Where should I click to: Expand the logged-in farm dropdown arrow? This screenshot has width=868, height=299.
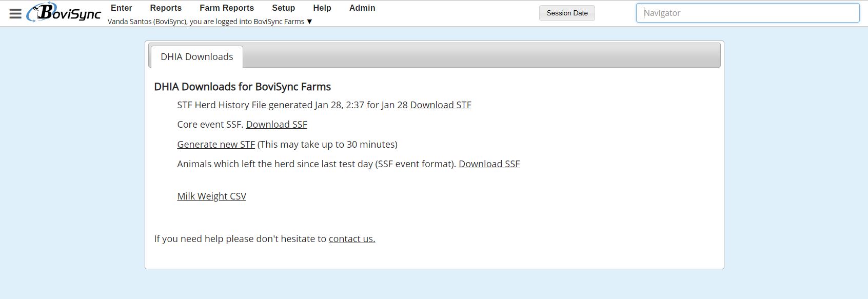tap(309, 22)
